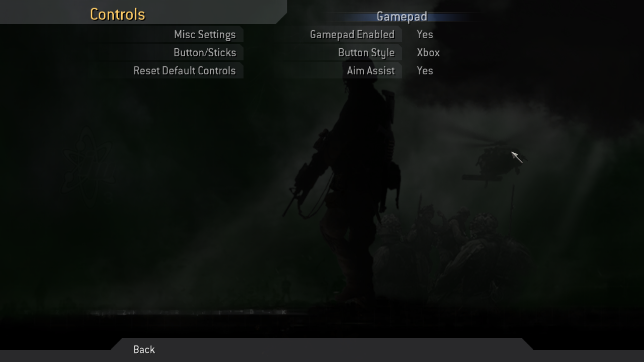The image size is (644, 362).
Task: Open the Misc Settings menu
Action: click(x=205, y=35)
